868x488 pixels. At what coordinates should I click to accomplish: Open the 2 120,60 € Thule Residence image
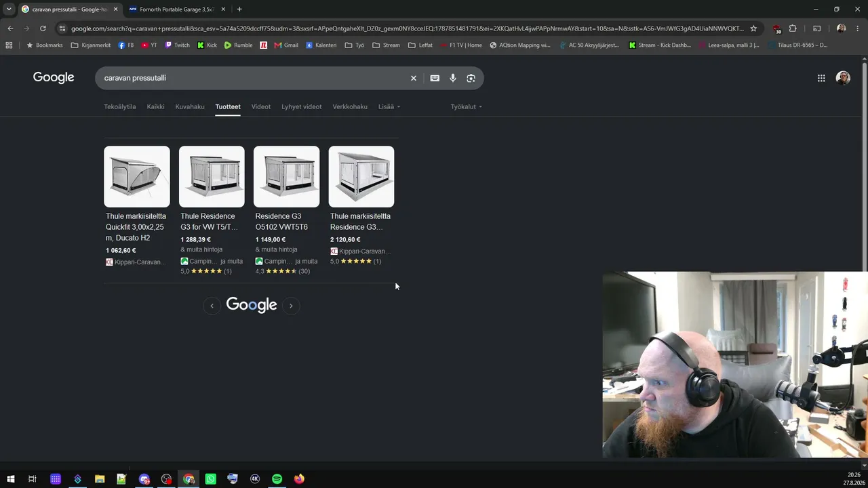(x=361, y=177)
